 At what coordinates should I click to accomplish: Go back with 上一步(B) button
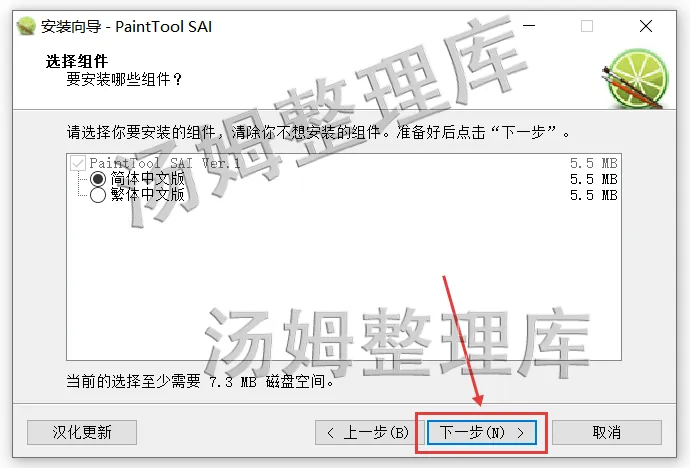(x=369, y=432)
